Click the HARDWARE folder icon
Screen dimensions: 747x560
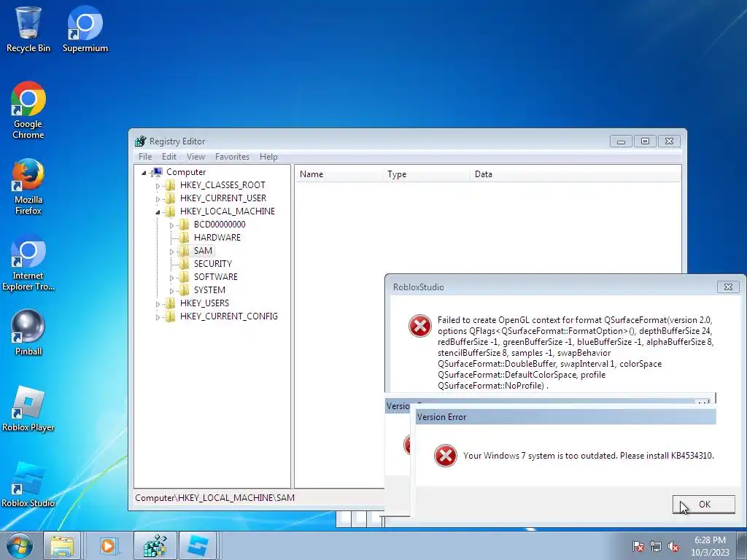coord(184,237)
